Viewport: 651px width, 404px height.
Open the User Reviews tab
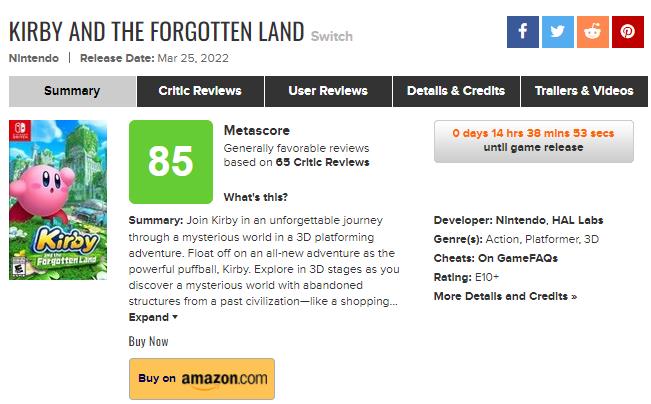329,91
